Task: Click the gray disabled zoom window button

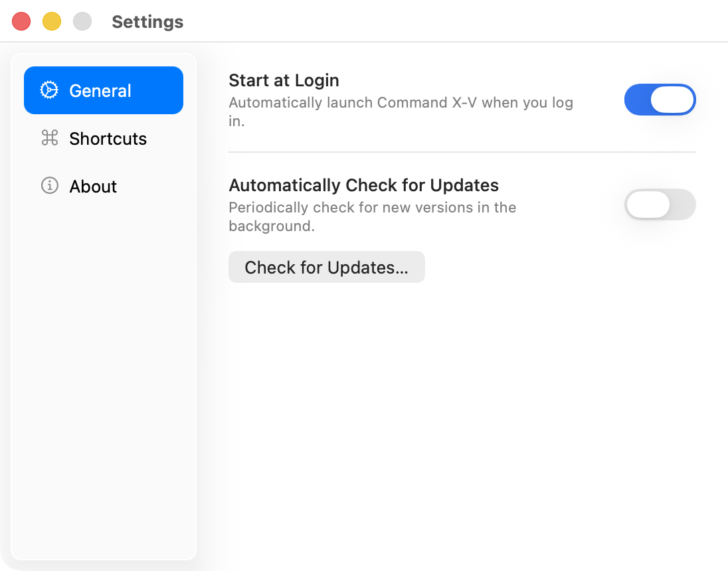Action: pos(82,21)
